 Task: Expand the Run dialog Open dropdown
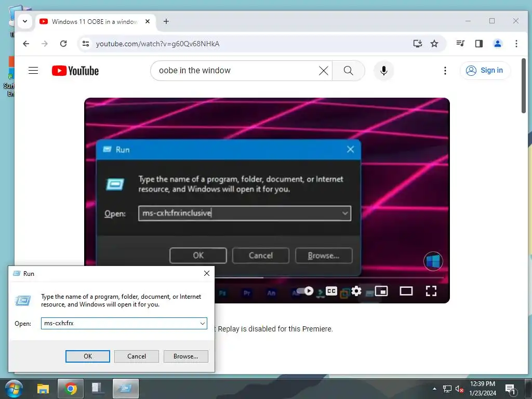(203, 323)
